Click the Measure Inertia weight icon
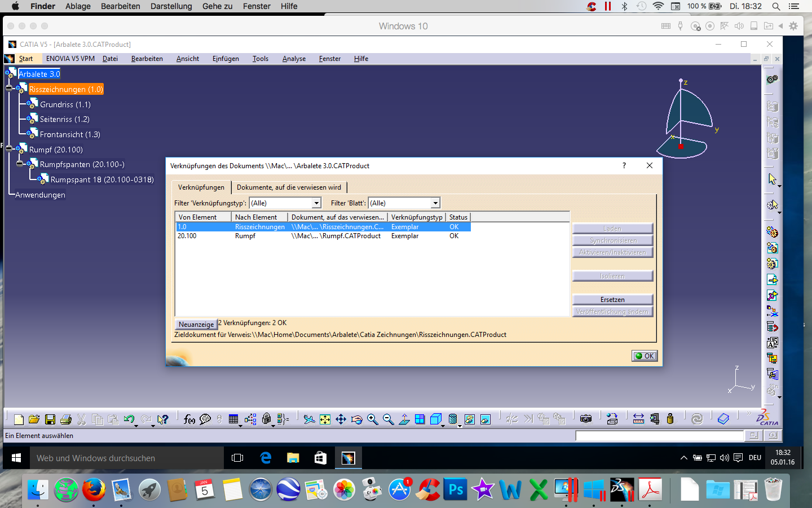The width and height of the screenshot is (812, 508). click(x=670, y=419)
